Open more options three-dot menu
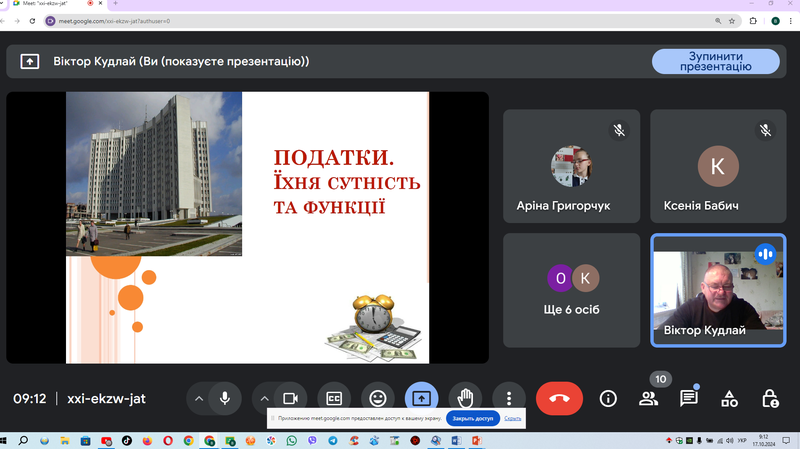The height and width of the screenshot is (449, 800). coord(509,398)
